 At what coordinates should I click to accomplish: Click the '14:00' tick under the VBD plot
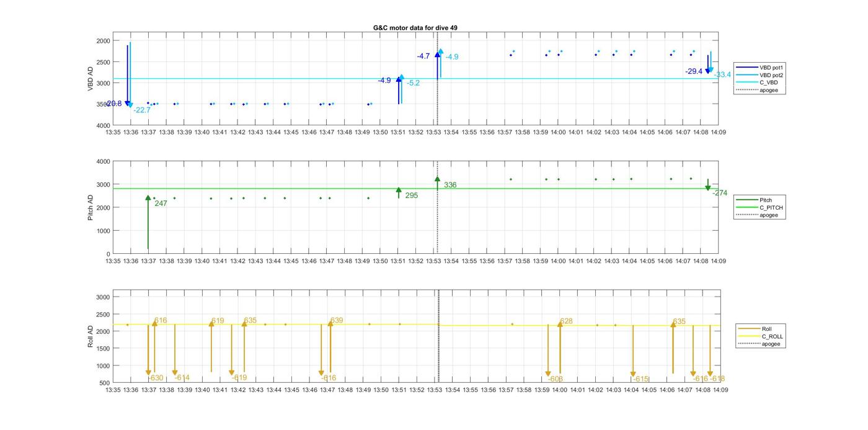pyautogui.click(x=558, y=132)
